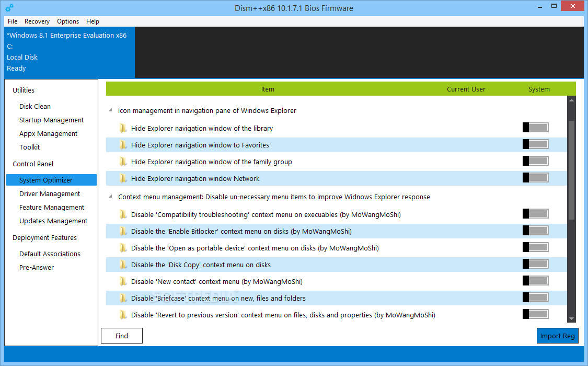Select 'Hide Explorer navigation window Network' text
The image size is (588, 366).
(195, 178)
